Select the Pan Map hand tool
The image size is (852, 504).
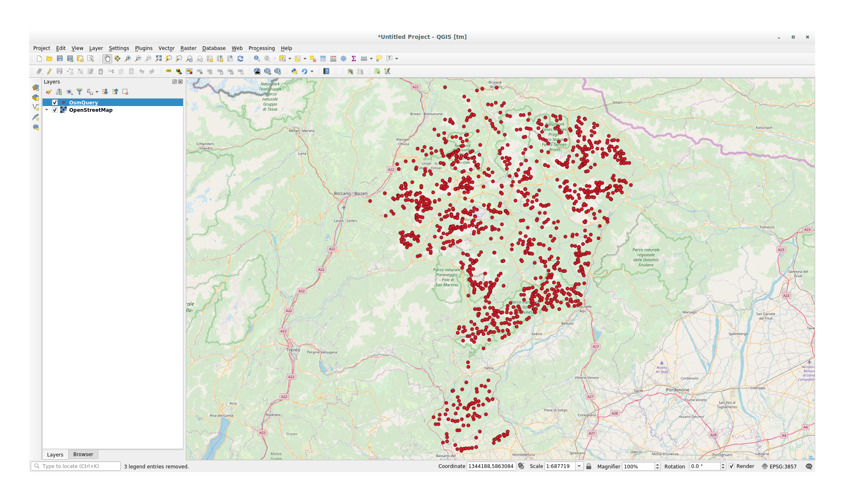107,59
